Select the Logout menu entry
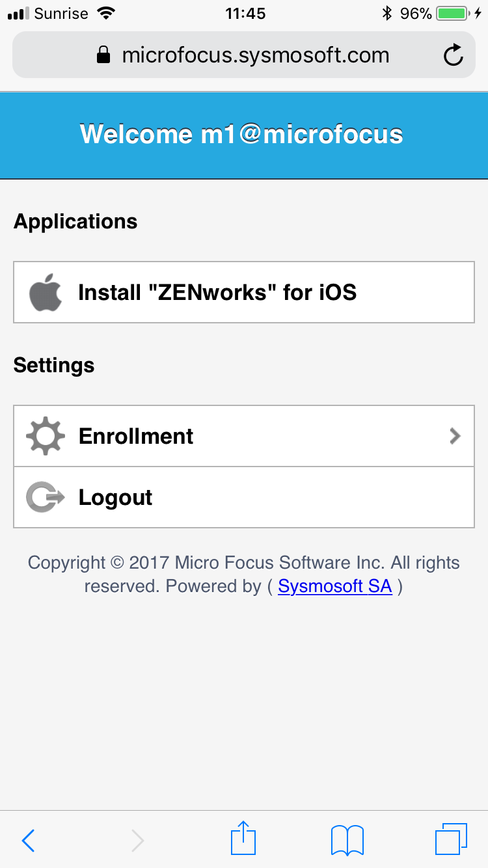This screenshot has width=488, height=868. pyautogui.click(x=244, y=498)
